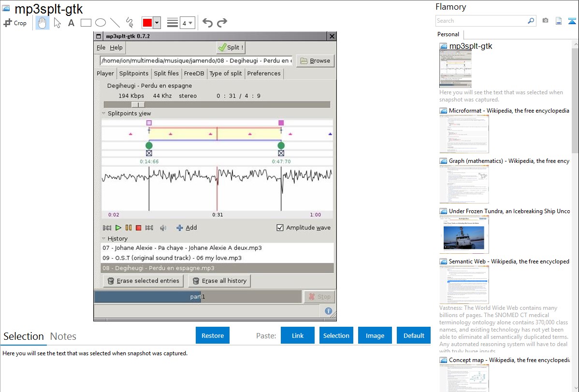Open the line width dropdown showing 4
This screenshot has width=579, height=392.
[187, 23]
